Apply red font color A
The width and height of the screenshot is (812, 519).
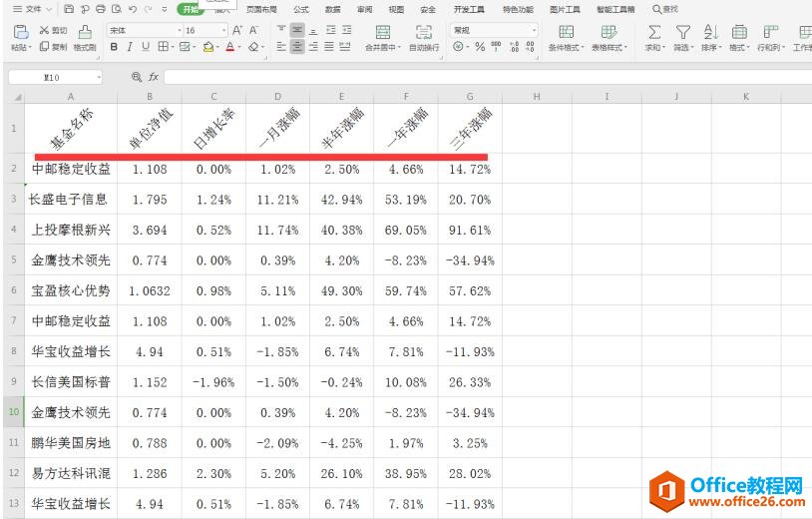point(230,47)
